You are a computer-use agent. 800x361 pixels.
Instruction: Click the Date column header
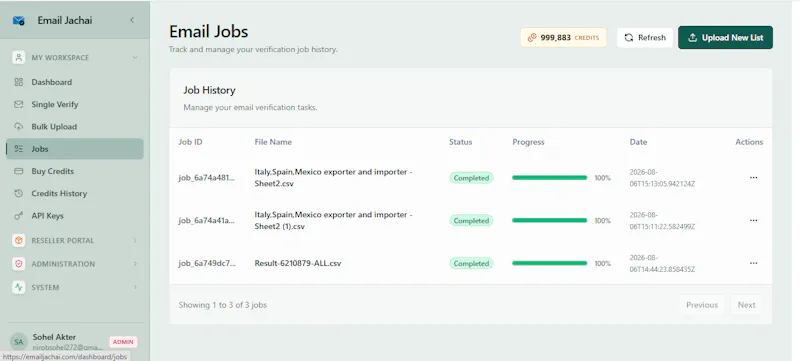[x=638, y=142]
